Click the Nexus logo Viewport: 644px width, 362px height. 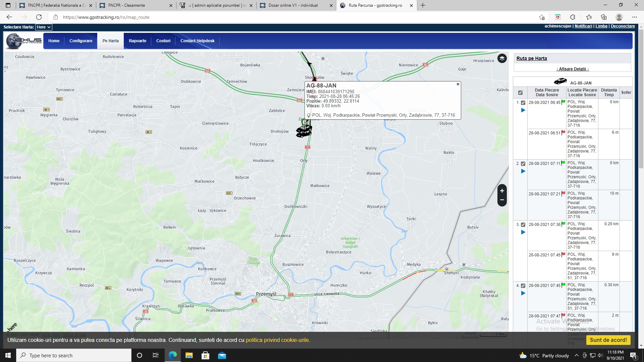tap(24, 41)
